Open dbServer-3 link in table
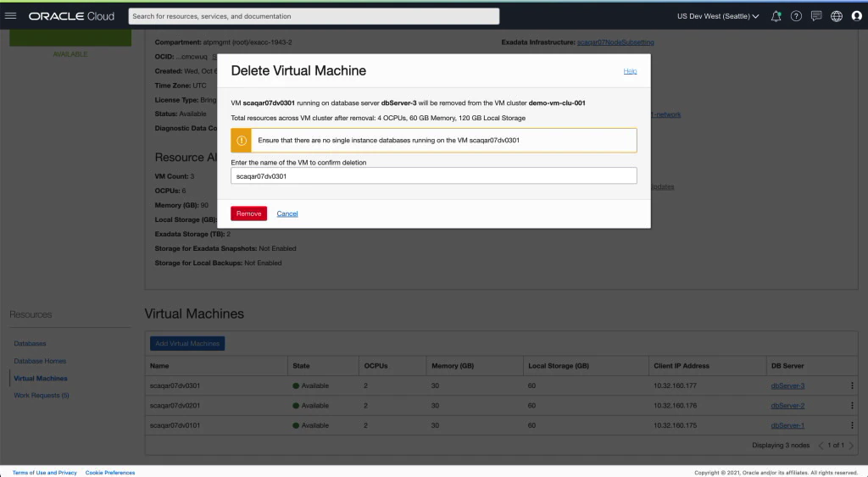 point(787,385)
